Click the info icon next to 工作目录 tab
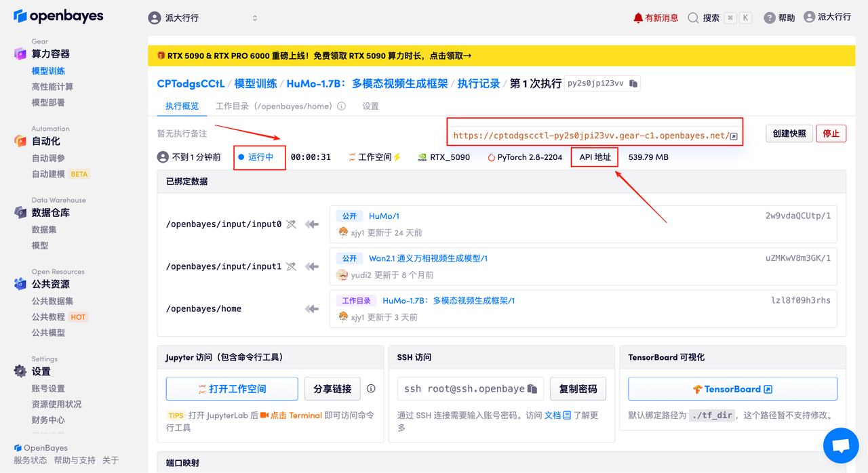The width and height of the screenshot is (868, 473). coord(341,106)
